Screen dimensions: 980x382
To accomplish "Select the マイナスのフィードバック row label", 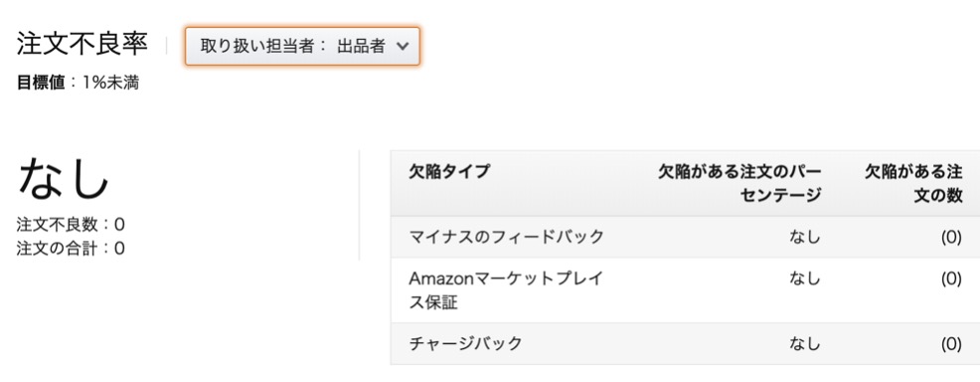I will (506, 237).
